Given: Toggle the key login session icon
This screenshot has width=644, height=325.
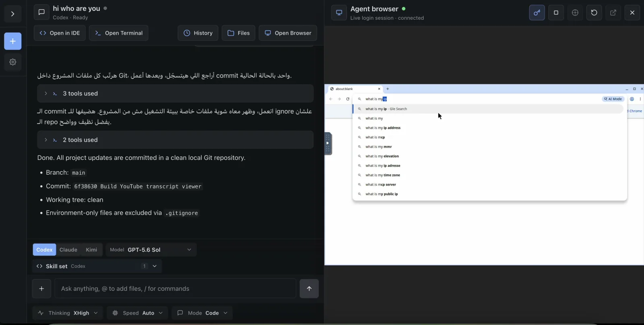Looking at the screenshot, I should coord(537,12).
